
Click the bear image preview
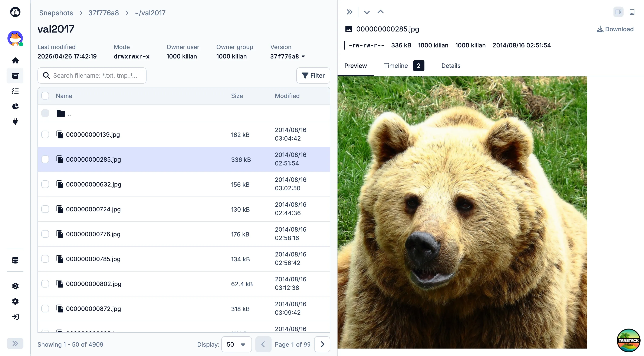pyautogui.click(x=462, y=212)
